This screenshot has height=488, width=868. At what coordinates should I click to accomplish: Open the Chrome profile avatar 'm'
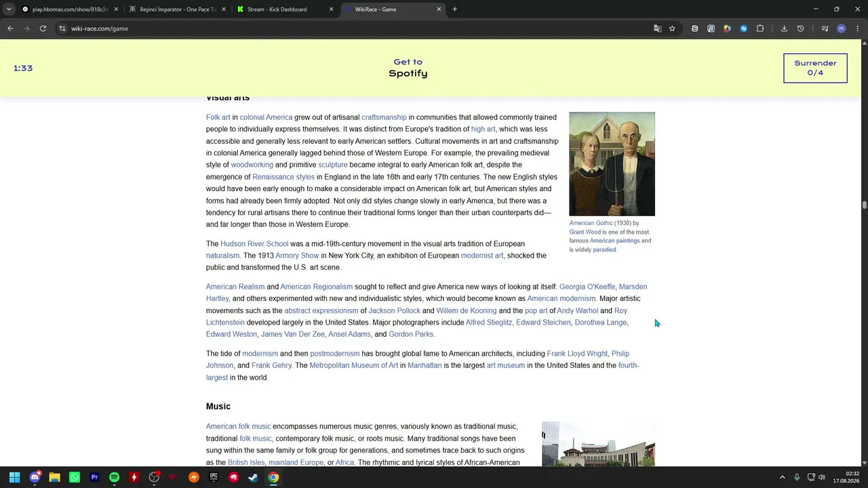841,28
